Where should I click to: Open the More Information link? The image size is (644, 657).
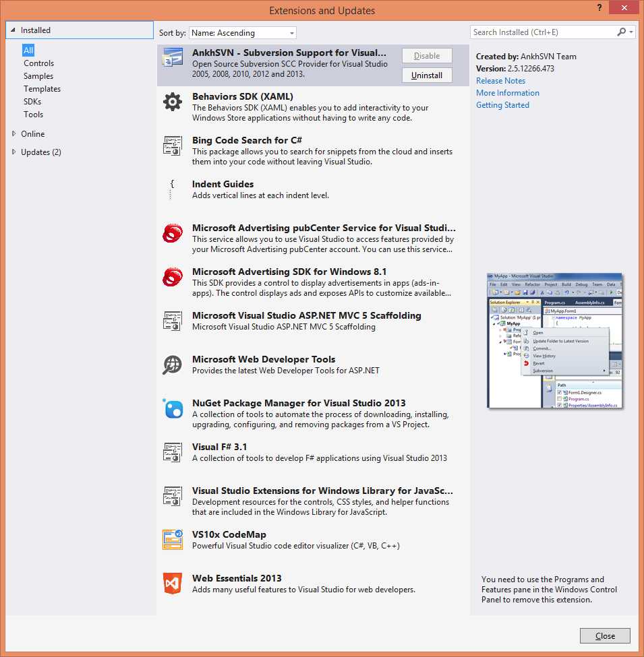click(x=508, y=92)
